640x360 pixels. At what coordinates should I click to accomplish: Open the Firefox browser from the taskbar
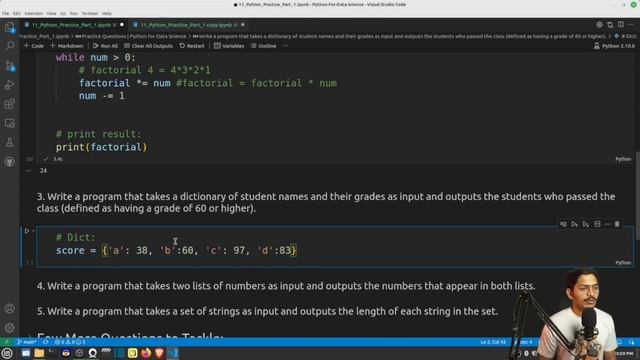(146, 353)
